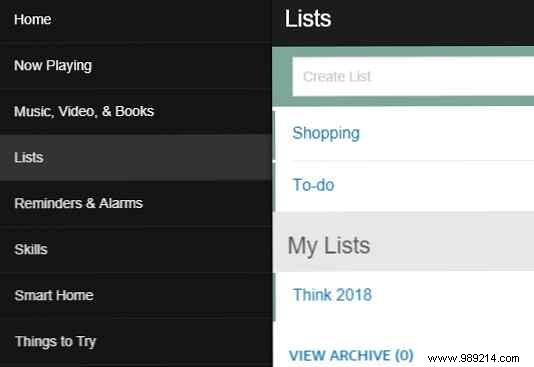This screenshot has width=534, height=367.
Task: Click green marker beside Shopping row
Action: tap(274, 135)
